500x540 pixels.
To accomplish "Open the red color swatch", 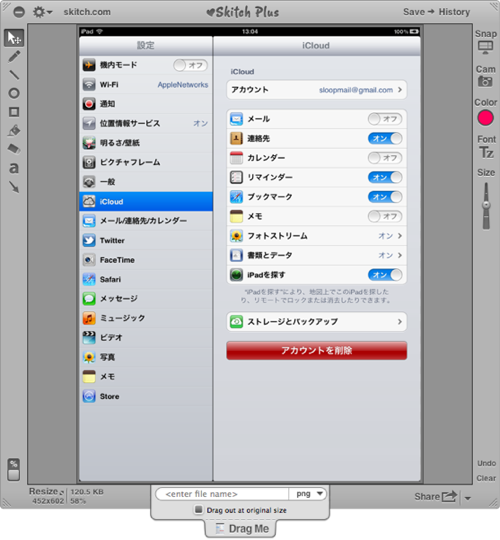I will pyautogui.click(x=485, y=118).
